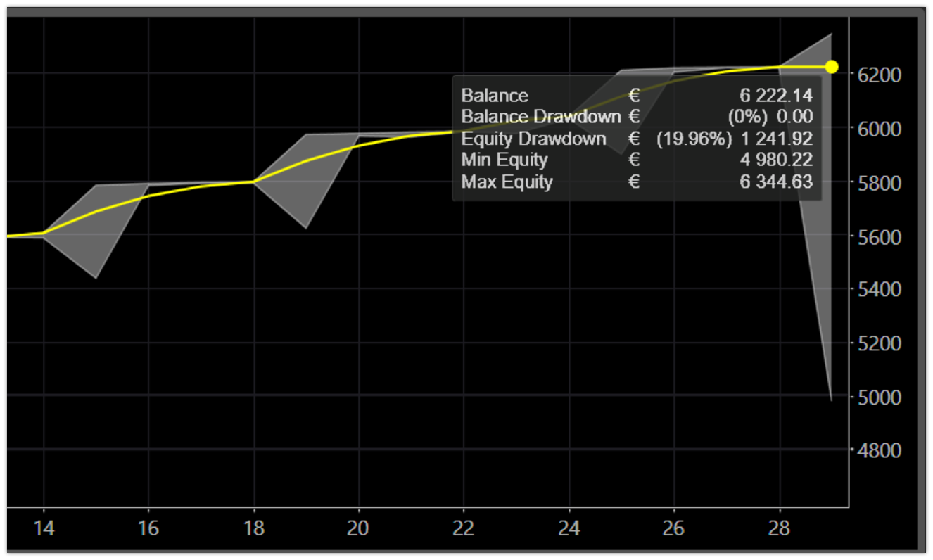Click the Balance value 6 222.14
Screen dimensions: 933x560
pos(776,96)
